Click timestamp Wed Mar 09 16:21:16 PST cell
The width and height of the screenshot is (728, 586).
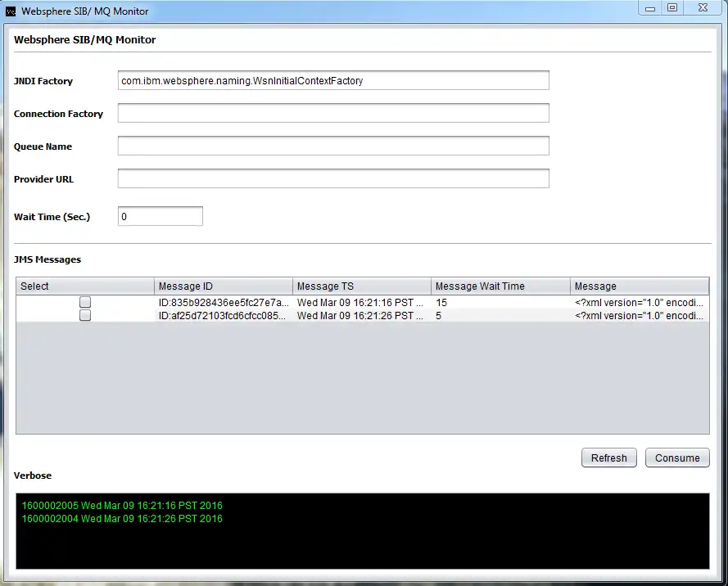[x=362, y=303]
